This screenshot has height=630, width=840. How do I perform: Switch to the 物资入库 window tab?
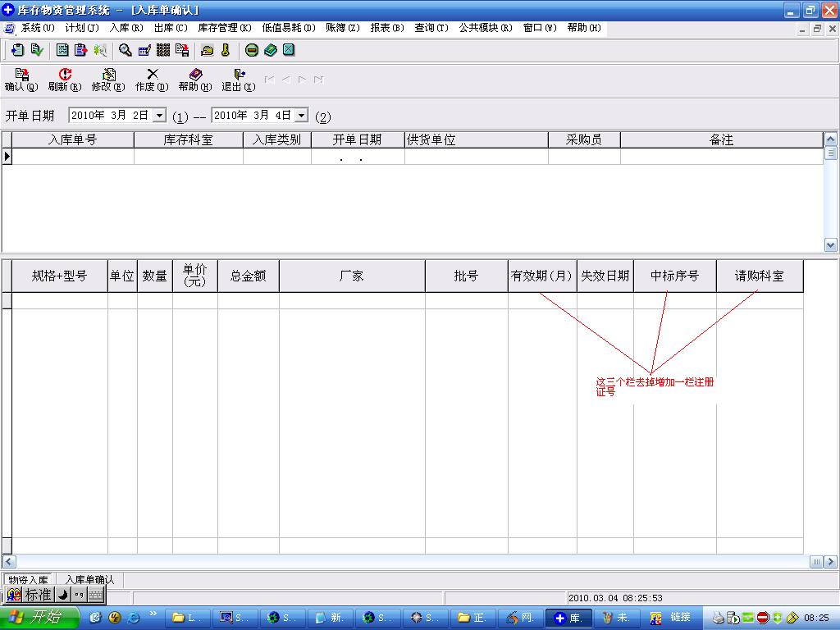[29, 580]
